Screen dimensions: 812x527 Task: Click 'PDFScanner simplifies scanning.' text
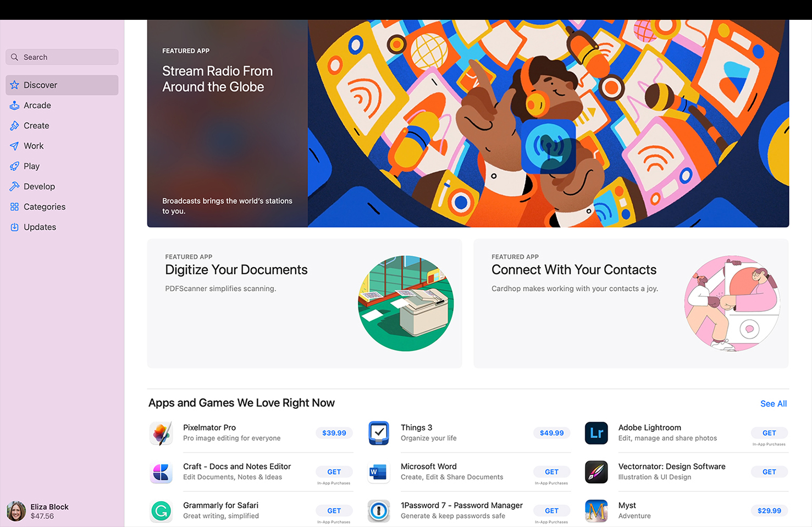(x=220, y=289)
